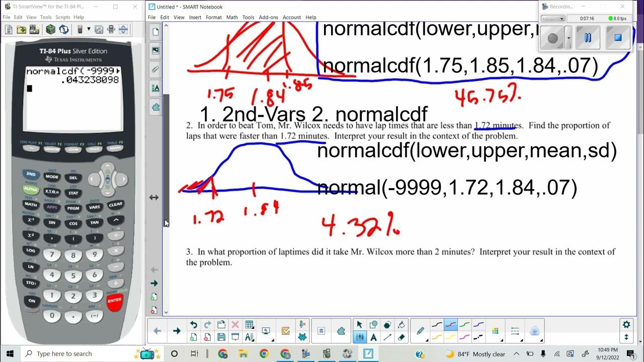Open the Add-ons menu in SMART Notebook

(268, 17)
